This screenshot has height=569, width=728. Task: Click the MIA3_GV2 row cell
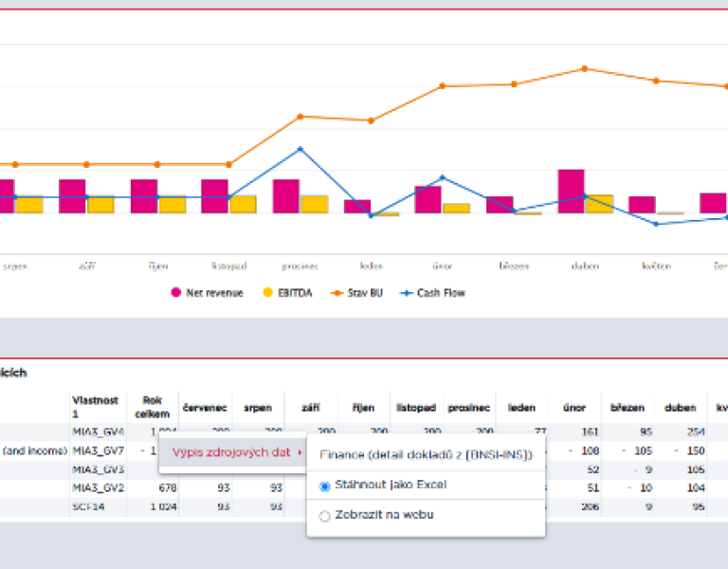point(98,487)
